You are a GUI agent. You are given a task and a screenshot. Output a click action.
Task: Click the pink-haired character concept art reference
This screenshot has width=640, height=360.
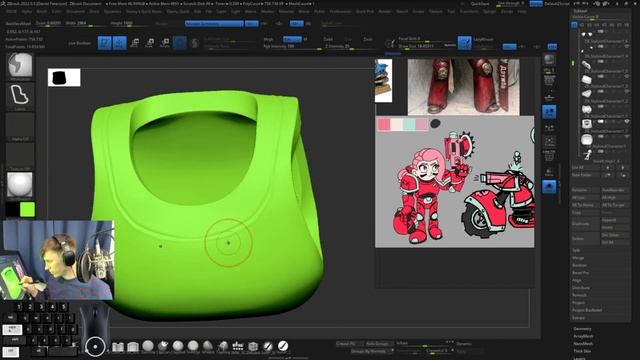tap(455, 182)
